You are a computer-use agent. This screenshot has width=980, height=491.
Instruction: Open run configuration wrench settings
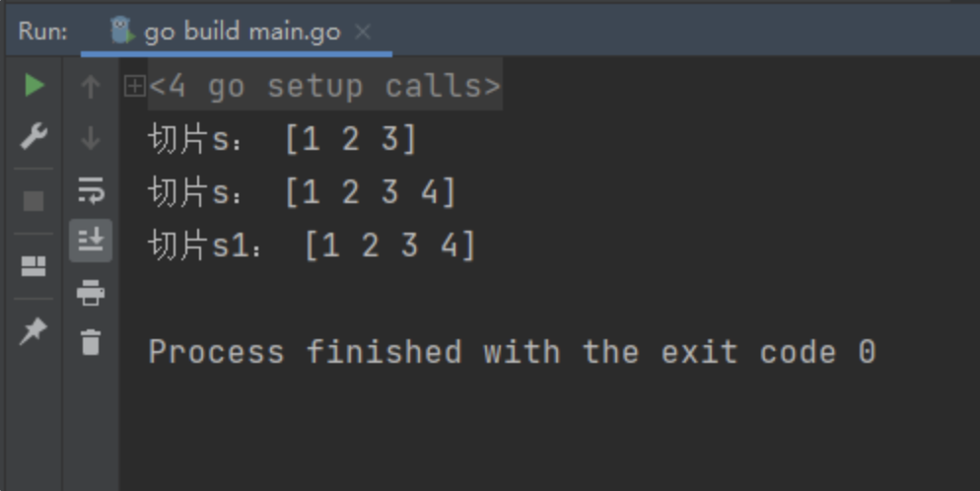pyautogui.click(x=34, y=136)
